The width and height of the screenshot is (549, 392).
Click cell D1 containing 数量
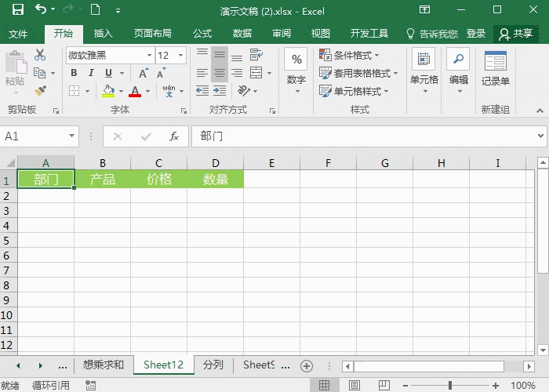pos(215,180)
